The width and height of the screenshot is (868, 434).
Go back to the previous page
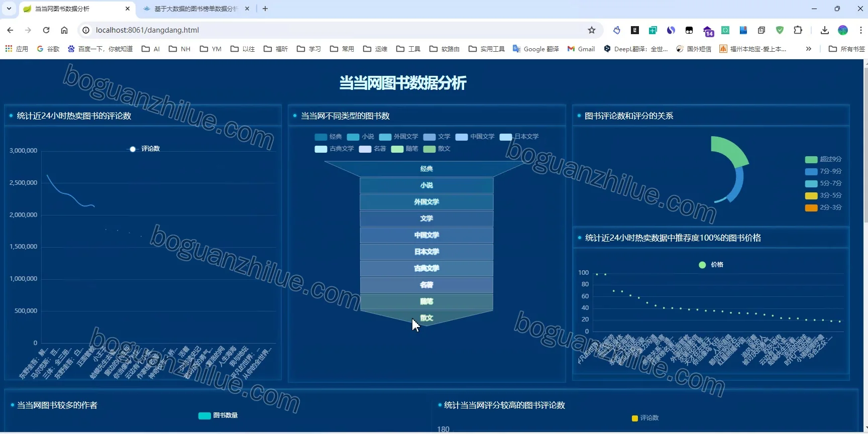(x=10, y=30)
